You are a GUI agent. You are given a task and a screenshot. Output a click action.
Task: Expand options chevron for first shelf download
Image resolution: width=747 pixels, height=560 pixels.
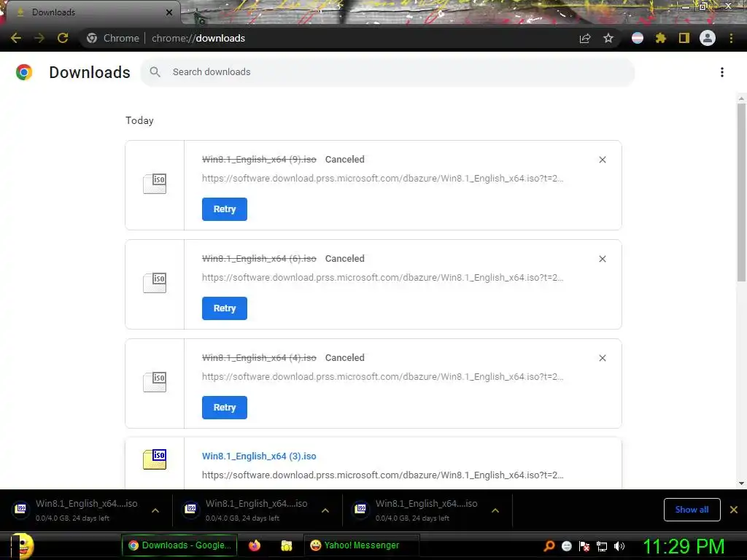coord(155,510)
